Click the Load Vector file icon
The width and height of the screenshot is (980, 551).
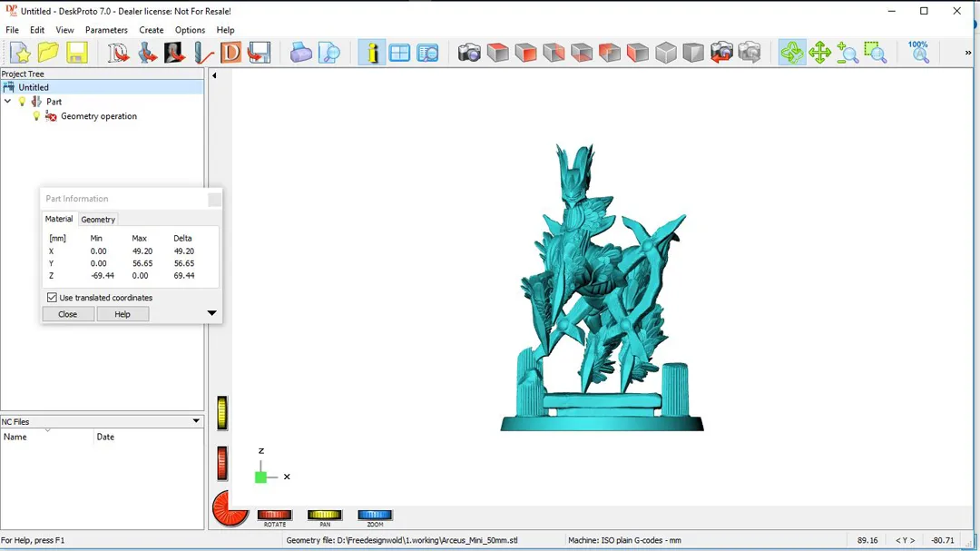[x=118, y=53]
